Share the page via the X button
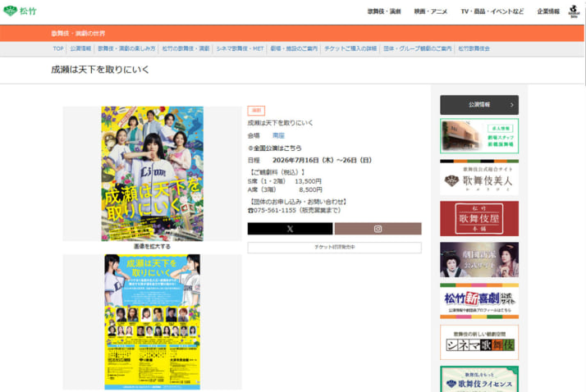The image size is (586, 392). point(290,229)
